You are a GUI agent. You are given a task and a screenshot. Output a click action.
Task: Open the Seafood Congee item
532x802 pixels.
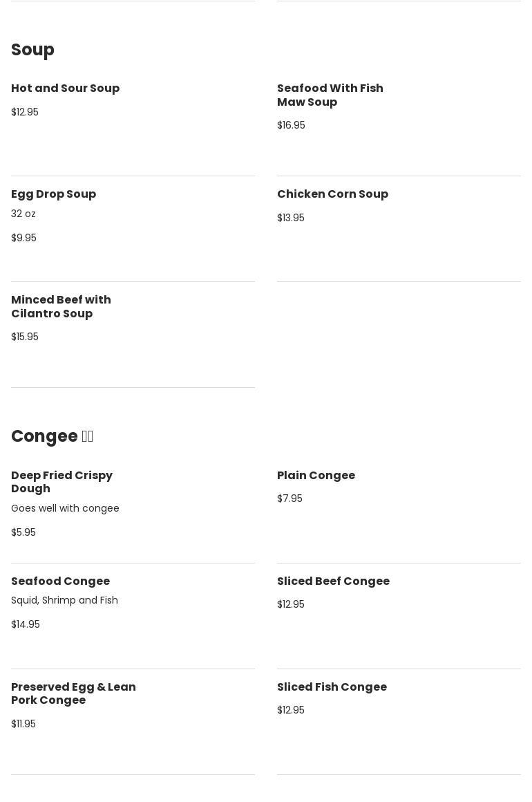(61, 581)
